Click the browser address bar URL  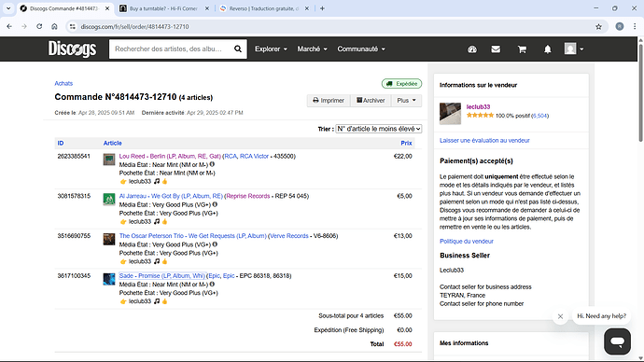(x=134, y=27)
